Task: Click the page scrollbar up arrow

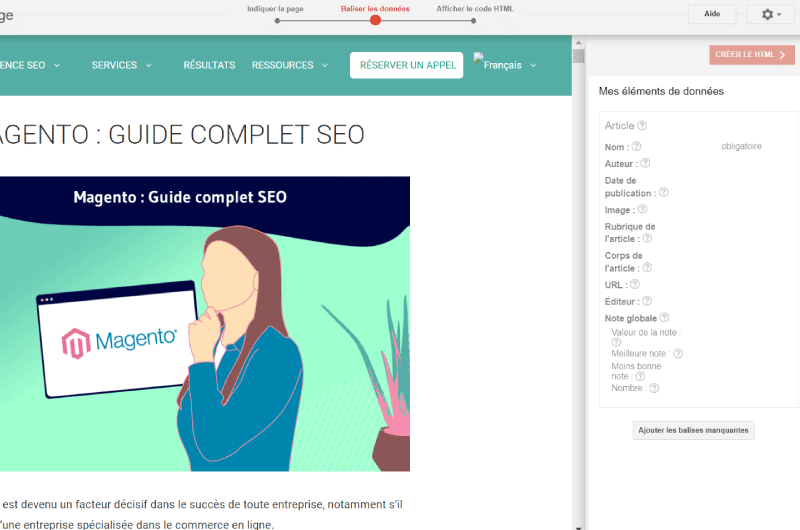Action: coord(578,43)
